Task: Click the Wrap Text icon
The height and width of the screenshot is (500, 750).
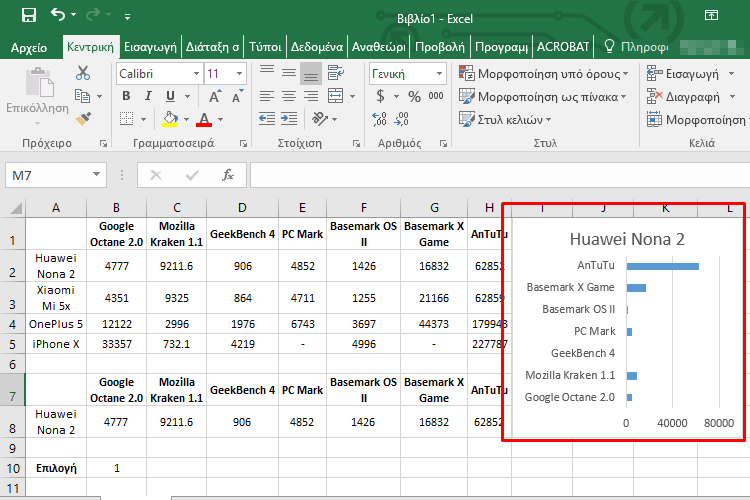Action: click(x=337, y=73)
